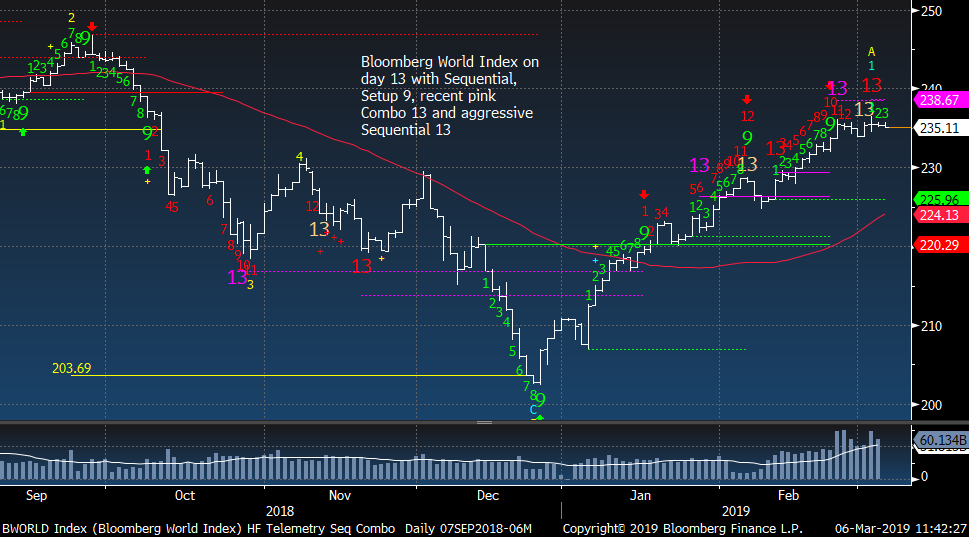Image resolution: width=969 pixels, height=537 pixels.
Task: Click the Feb month label on time axis
Action: [x=789, y=496]
